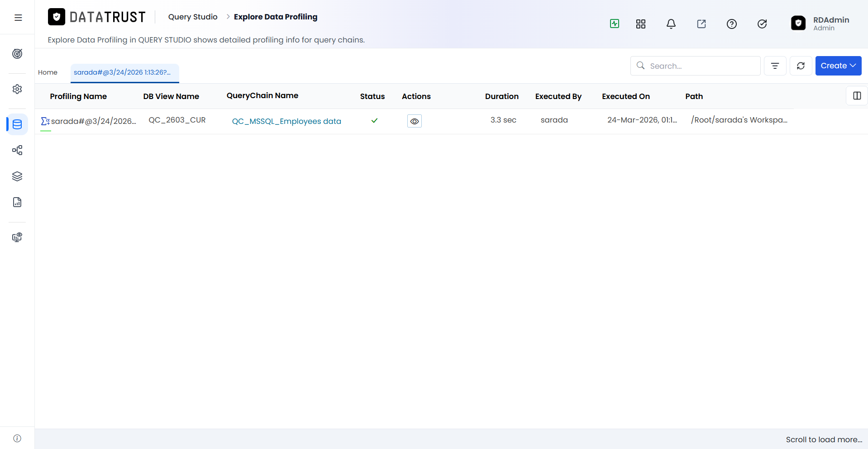Image resolution: width=868 pixels, height=449 pixels.
Task: Open QC_MSSQL_Employees data query chain link
Action: coord(286,121)
